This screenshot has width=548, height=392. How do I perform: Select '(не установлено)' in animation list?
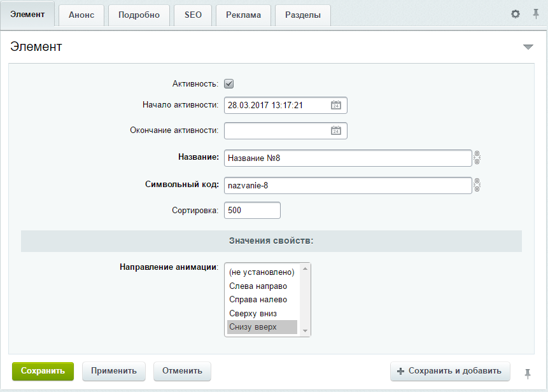click(x=262, y=272)
